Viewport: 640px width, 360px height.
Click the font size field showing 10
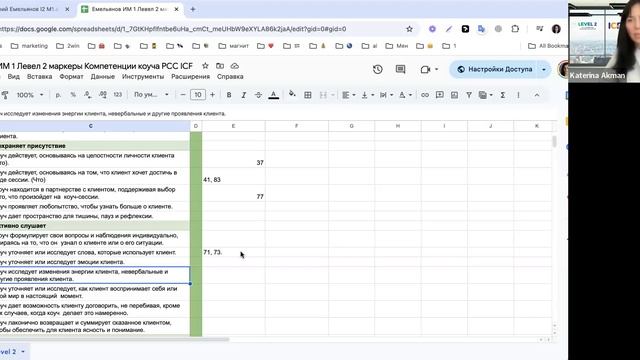coord(198,95)
